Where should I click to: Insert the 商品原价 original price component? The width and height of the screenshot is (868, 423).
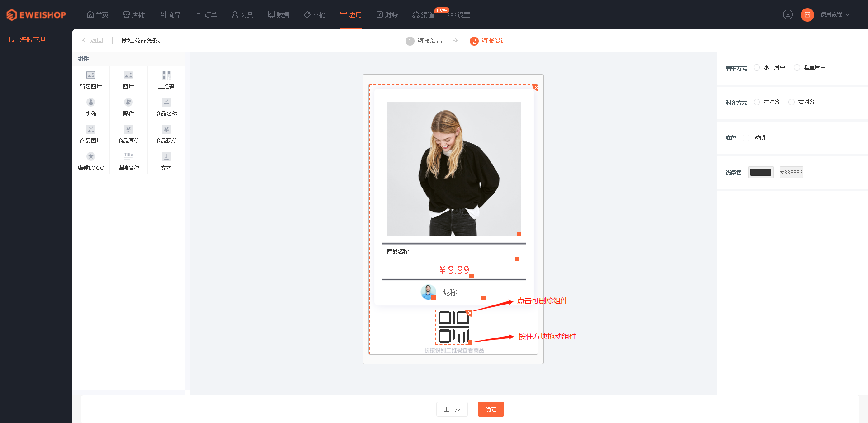tap(128, 134)
